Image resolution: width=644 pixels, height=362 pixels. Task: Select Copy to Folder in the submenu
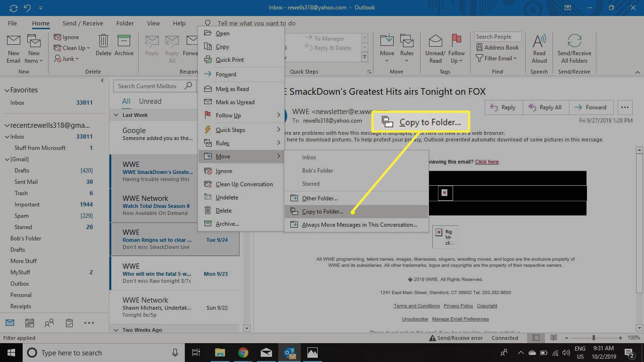pos(356,212)
